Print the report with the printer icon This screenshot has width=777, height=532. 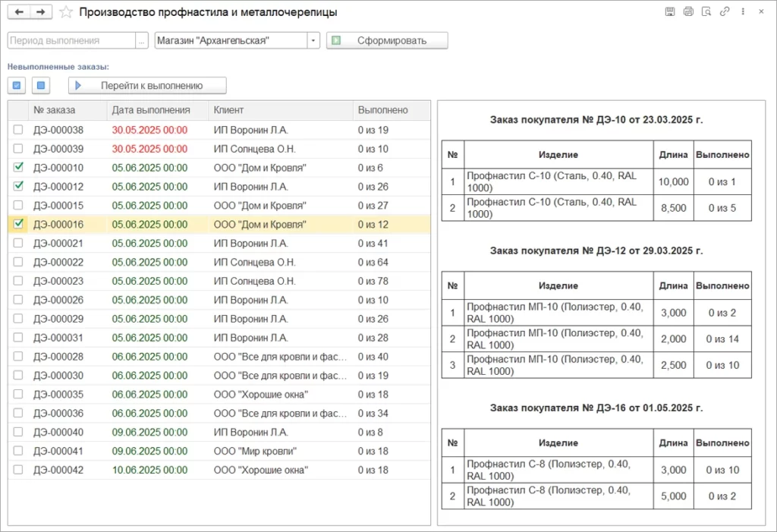coord(688,11)
